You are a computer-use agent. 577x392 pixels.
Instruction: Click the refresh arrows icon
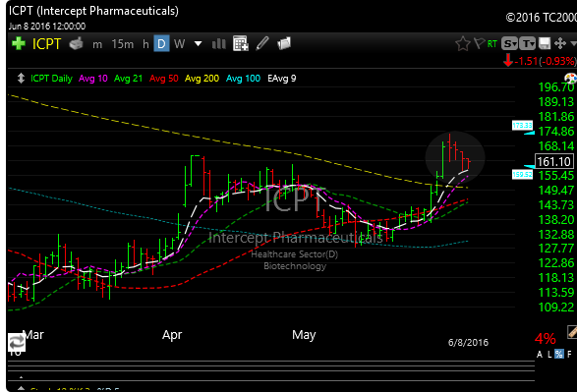click(x=17, y=342)
